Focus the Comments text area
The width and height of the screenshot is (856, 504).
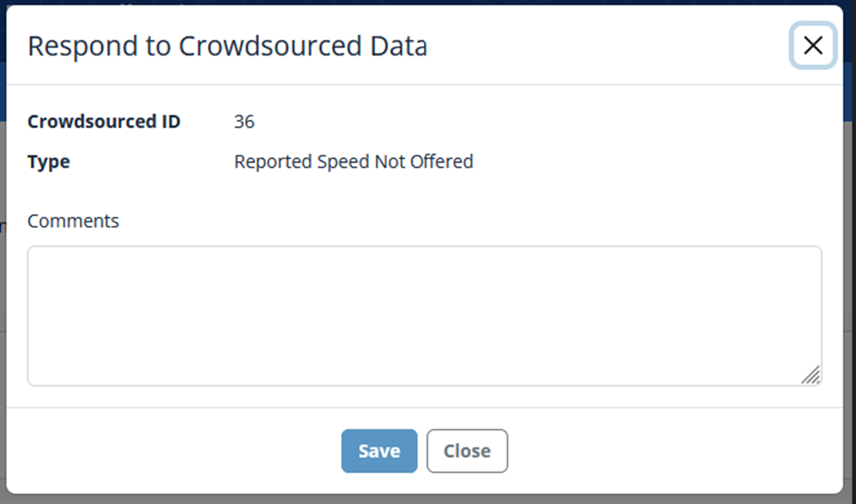tap(424, 315)
